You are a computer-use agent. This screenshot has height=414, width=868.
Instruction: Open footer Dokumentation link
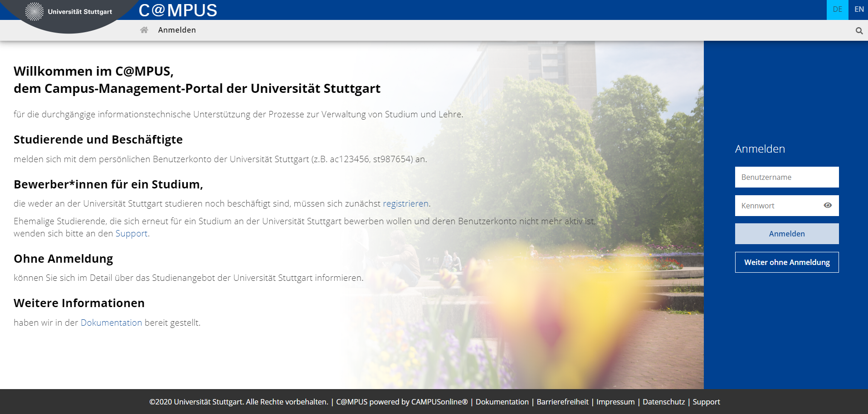[x=502, y=402]
